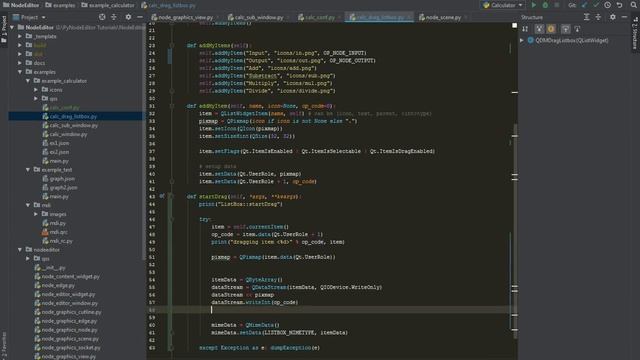Collapse all in Project panel
Screen dimensions: 640x360
(x=114, y=17)
